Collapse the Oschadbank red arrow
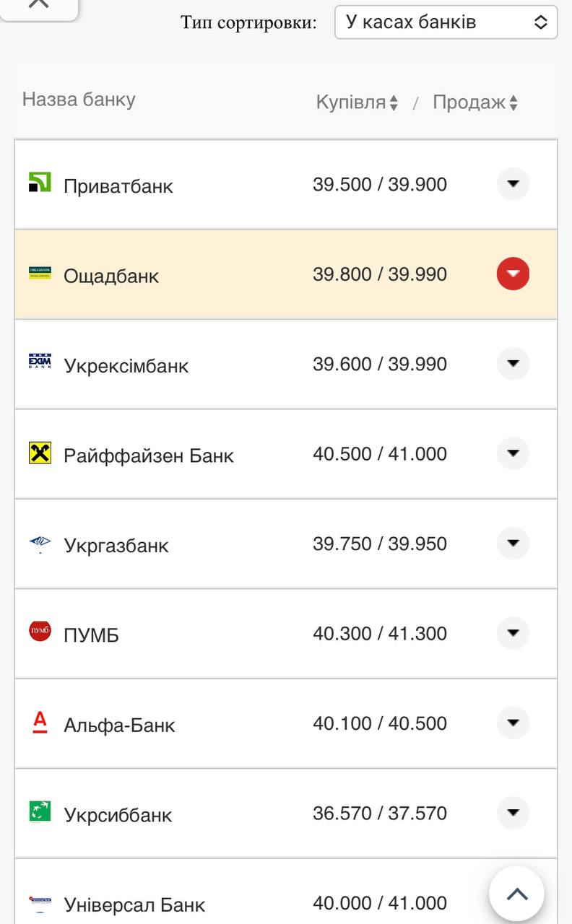This screenshot has width=572, height=924. coord(513,274)
